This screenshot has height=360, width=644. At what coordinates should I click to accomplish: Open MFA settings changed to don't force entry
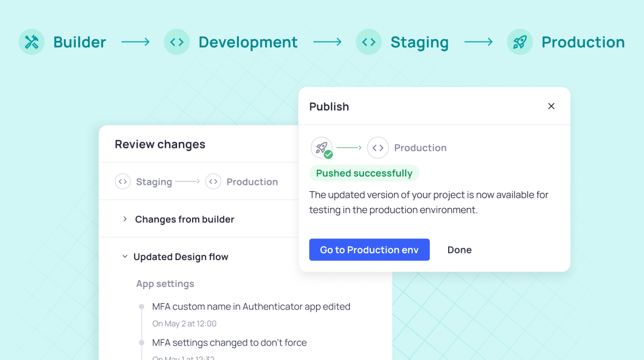coord(229,343)
